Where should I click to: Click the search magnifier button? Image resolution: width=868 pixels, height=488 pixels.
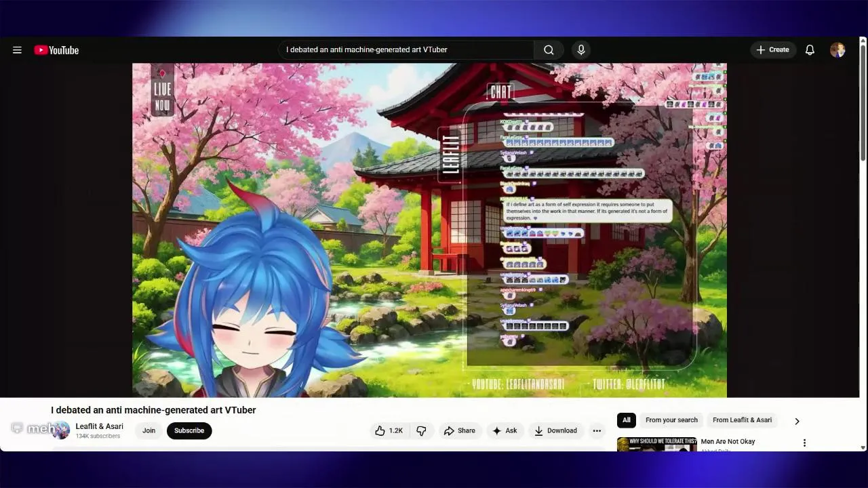pyautogui.click(x=549, y=49)
